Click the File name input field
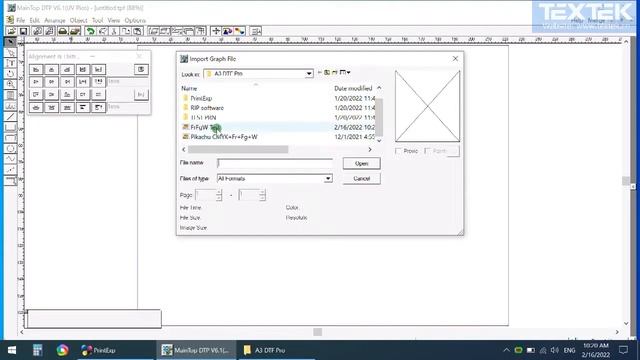Image resolution: width=640 pixels, height=360 pixels. [275, 163]
